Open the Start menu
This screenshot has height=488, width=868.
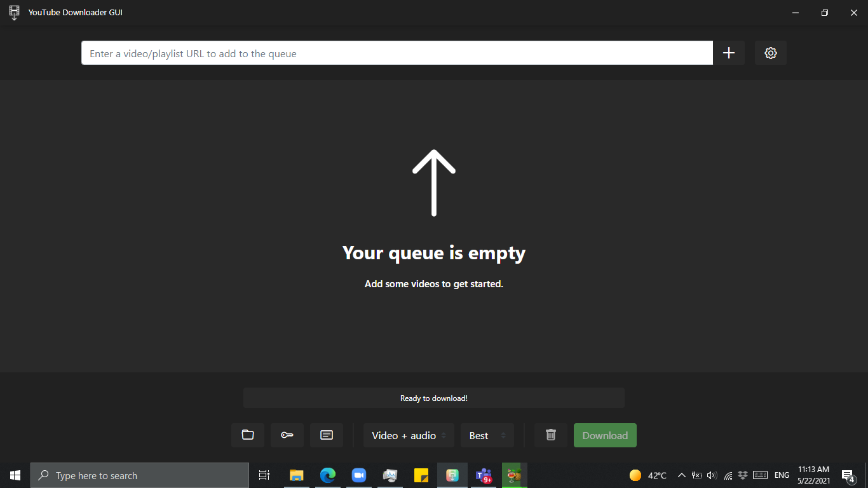(x=15, y=475)
